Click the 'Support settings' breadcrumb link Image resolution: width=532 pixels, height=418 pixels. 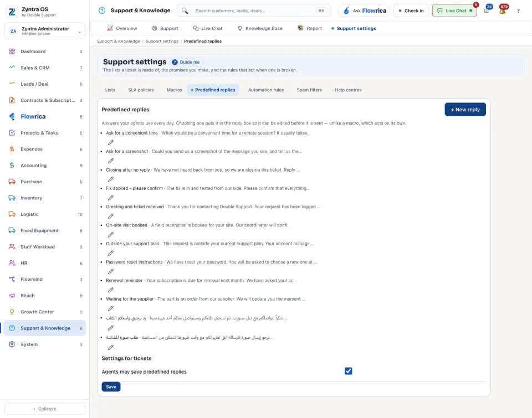(162, 42)
